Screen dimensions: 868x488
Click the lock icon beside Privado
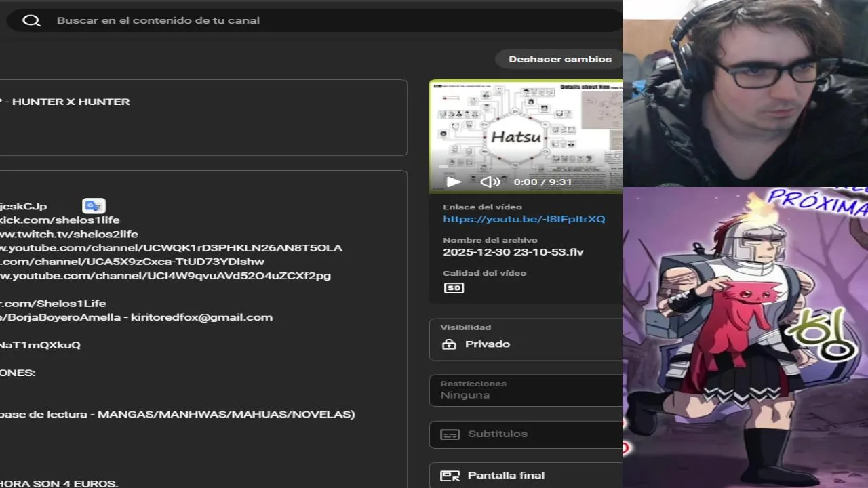click(x=448, y=344)
